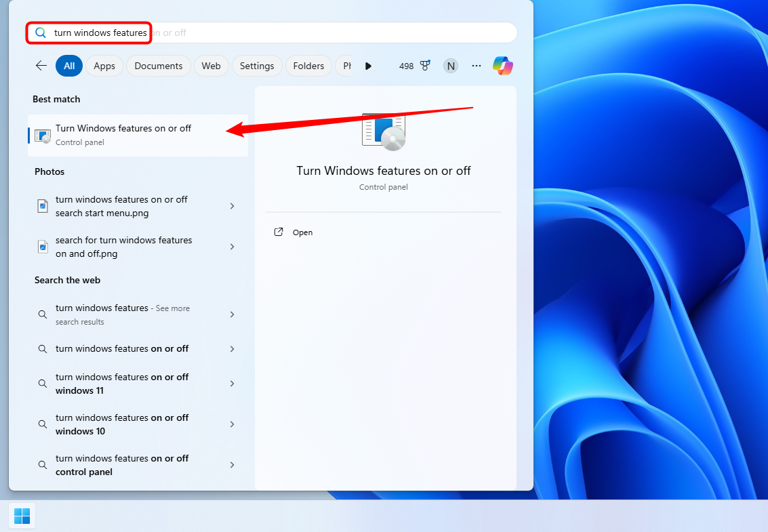Expand chevron for control panel suggestion
The image size is (768, 532).
coord(232,465)
